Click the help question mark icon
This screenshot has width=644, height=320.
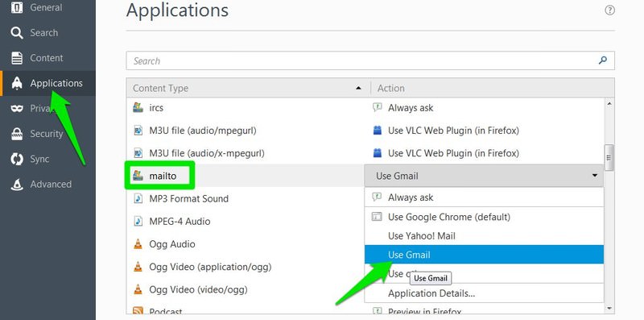(x=610, y=10)
